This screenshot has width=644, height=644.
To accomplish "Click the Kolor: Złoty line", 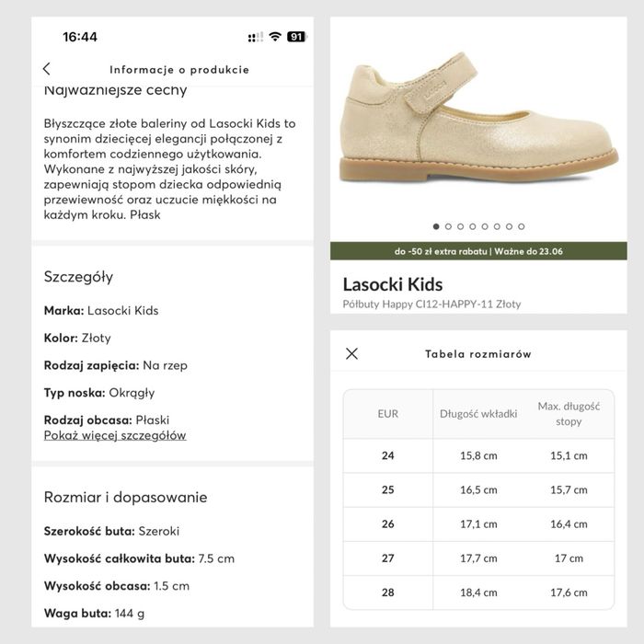I will point(77,338).
